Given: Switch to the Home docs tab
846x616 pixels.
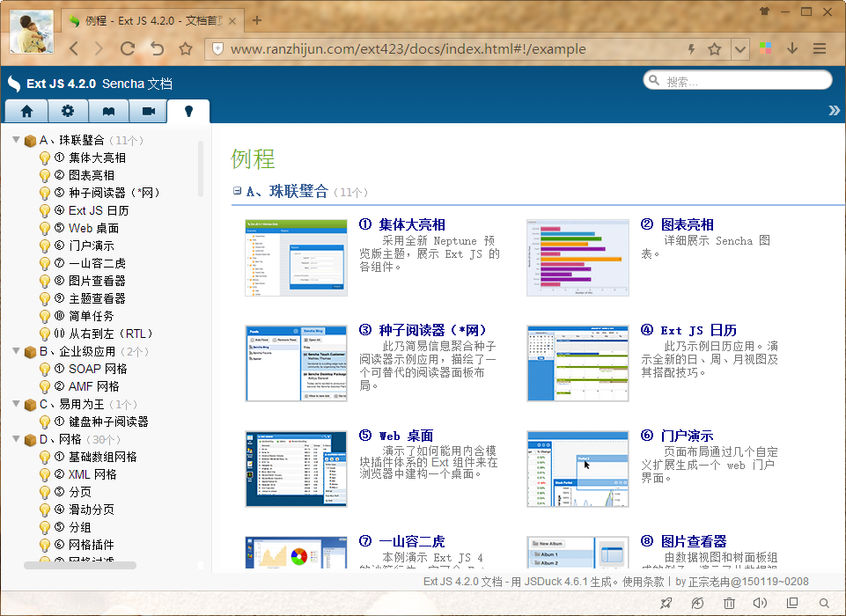Looking at the screenshot, I should [26, 111].
